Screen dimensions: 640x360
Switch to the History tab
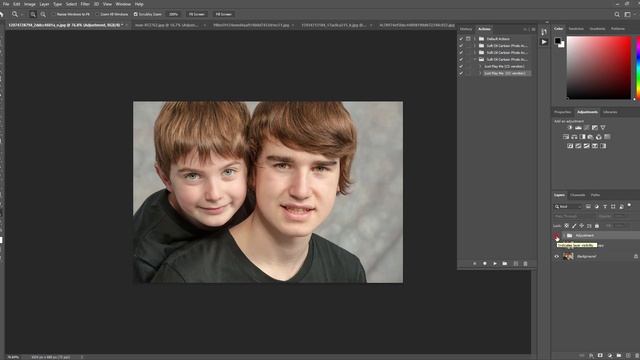pos(466,29)
